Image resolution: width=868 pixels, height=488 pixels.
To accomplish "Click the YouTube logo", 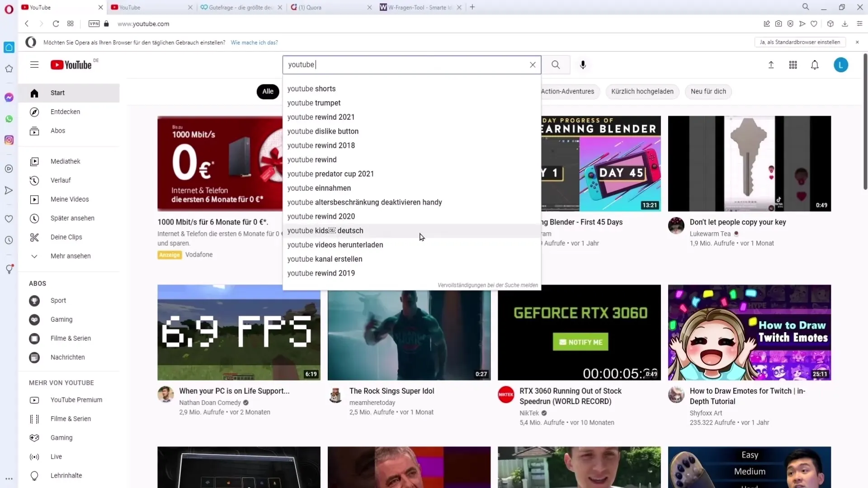I will click(x=71, y=65).
